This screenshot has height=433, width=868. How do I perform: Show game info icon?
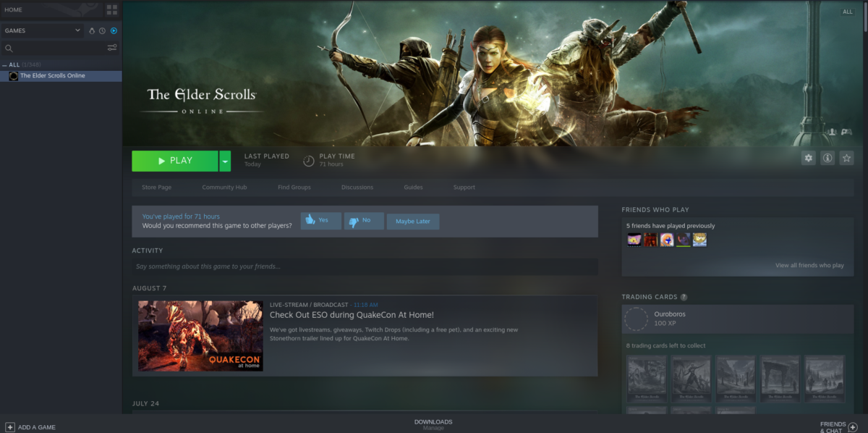click(827, 158)
